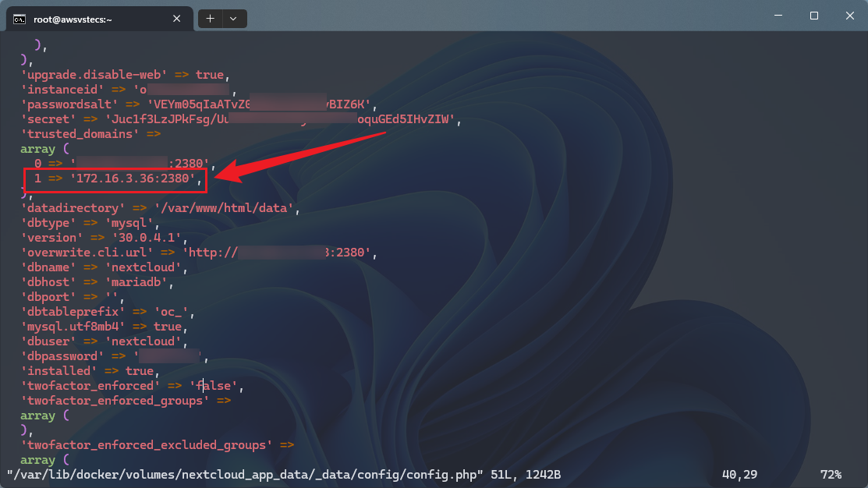This screenshot has width=868, height=488.
Task: Click the 'datadirectory' key
Action: [x=73, y=208]
